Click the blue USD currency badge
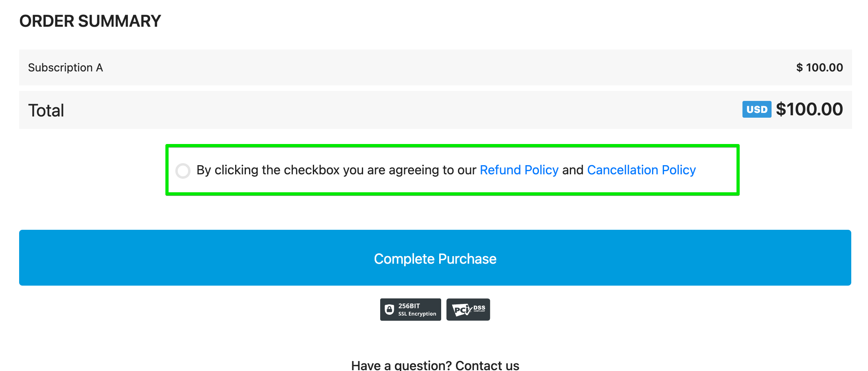The height and width of the screenshot is (371, 868). [x=757, y=109]
